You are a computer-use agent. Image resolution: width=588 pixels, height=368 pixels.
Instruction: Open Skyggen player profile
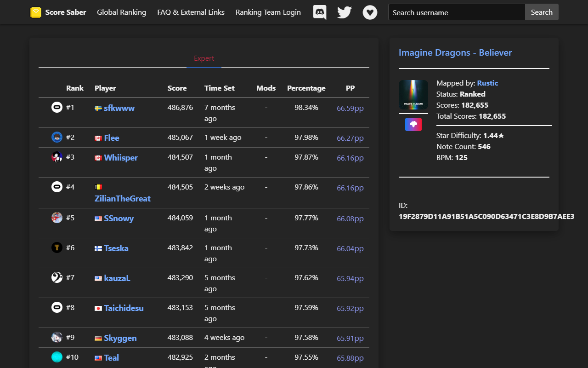pyautogui.click(x=120, y=338)
